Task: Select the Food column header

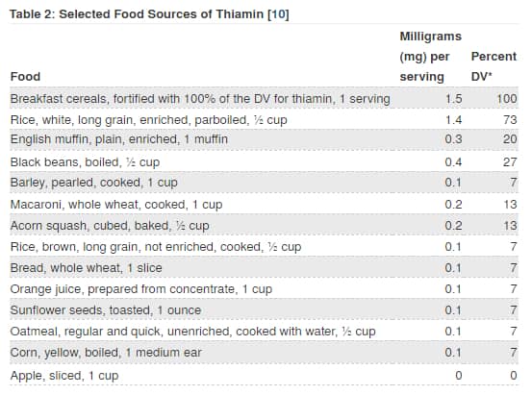Action: pos(25,77)
